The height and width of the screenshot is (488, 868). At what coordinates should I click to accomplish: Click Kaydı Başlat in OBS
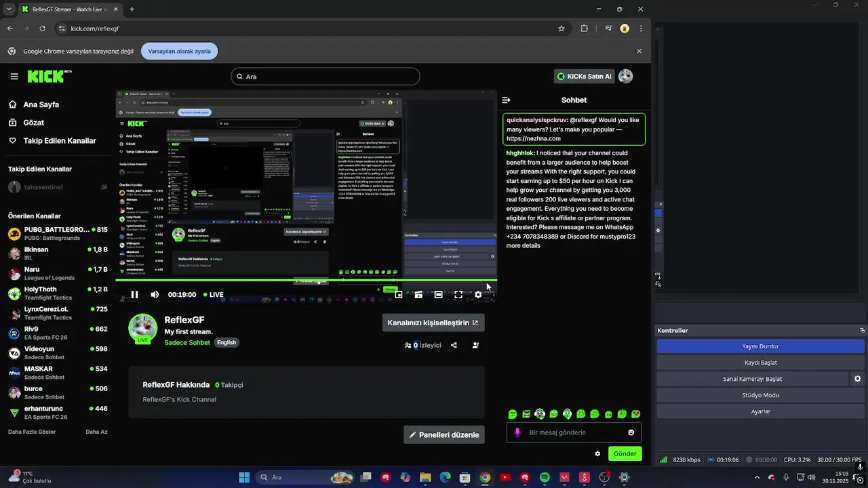click(x=760, y=363)
